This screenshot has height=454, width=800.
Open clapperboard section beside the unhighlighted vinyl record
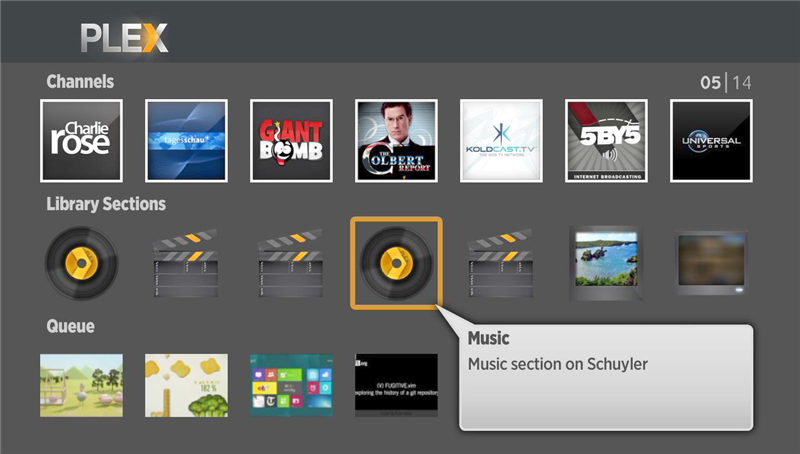tap(186, 263)
